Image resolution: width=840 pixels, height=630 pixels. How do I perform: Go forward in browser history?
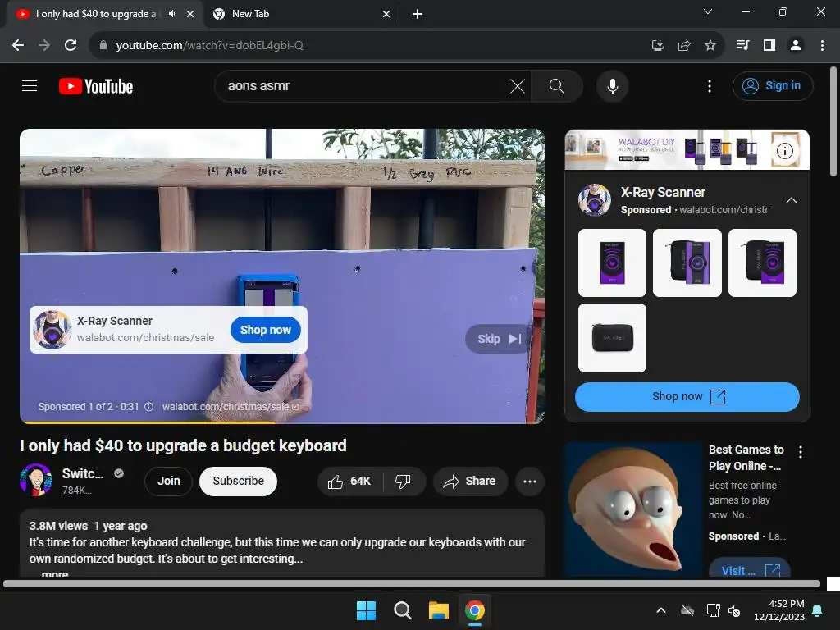click(44, 45)
